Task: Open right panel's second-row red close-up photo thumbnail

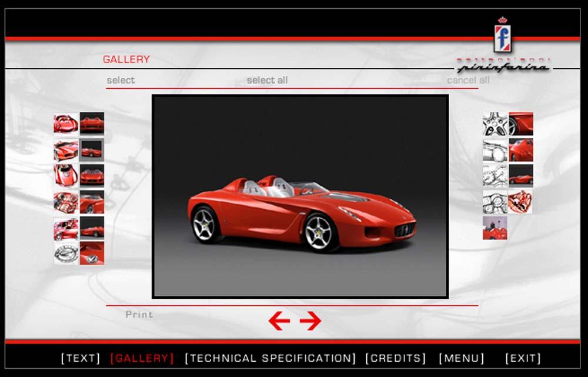Action: click(521, 150)
